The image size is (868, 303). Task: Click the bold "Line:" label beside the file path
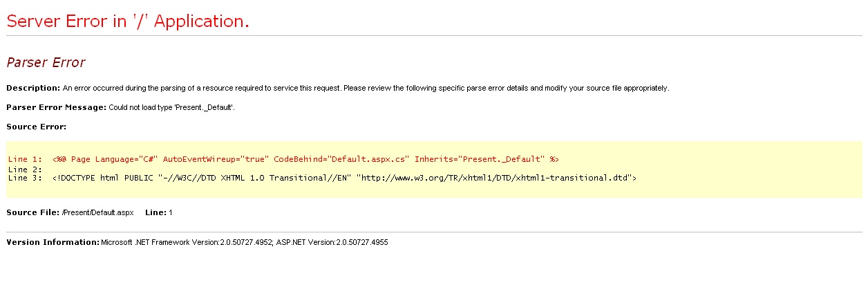click(x=155, y=212)
